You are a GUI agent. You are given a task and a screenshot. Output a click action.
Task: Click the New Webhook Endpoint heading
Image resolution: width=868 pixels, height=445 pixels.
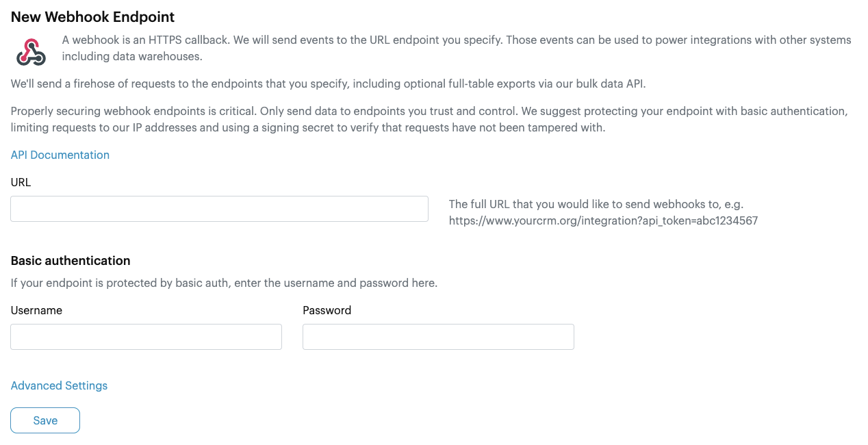tap(92, 17)
